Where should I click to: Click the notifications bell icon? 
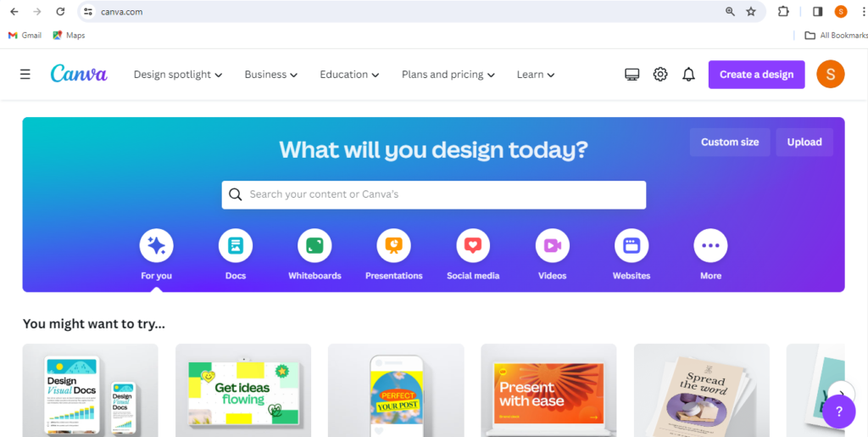(x=688, y=74)
